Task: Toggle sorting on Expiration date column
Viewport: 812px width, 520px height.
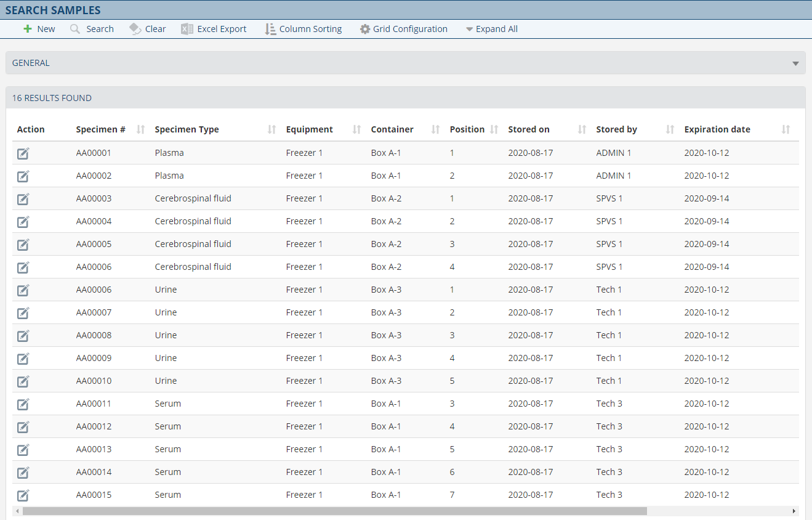Action: (786, 129)
